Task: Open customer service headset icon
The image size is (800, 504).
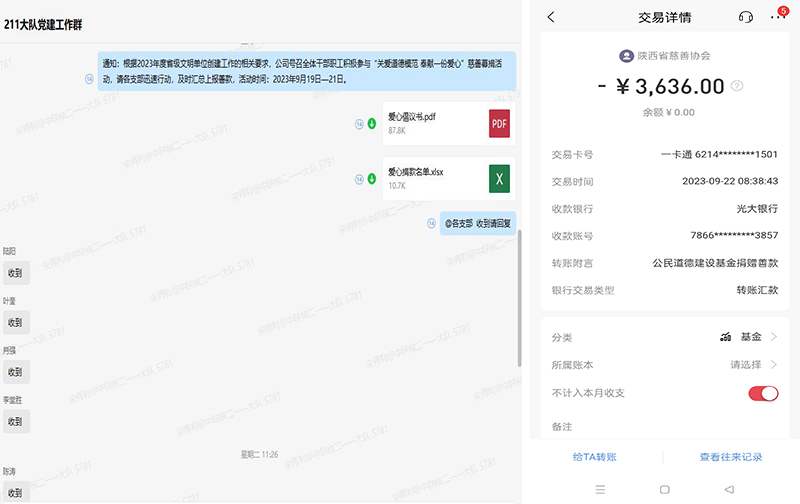Action: [745, 17]
